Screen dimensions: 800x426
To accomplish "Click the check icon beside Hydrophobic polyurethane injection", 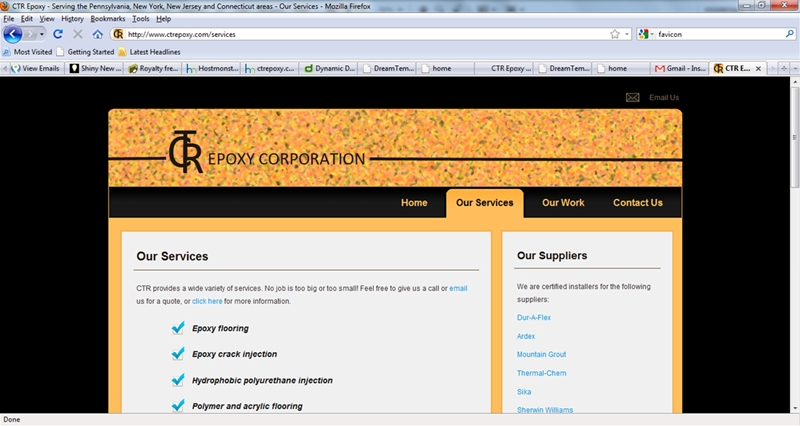I will 178,380.
